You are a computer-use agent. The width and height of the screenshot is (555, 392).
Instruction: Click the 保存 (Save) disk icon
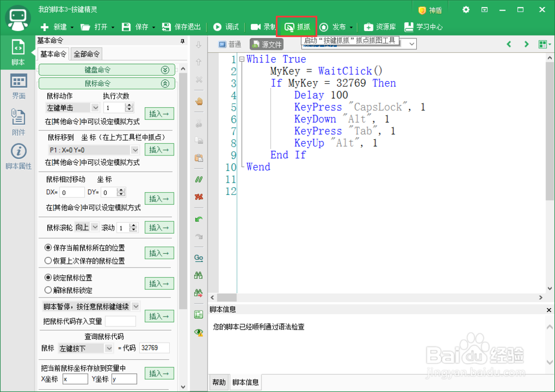(x=126, y=27)
